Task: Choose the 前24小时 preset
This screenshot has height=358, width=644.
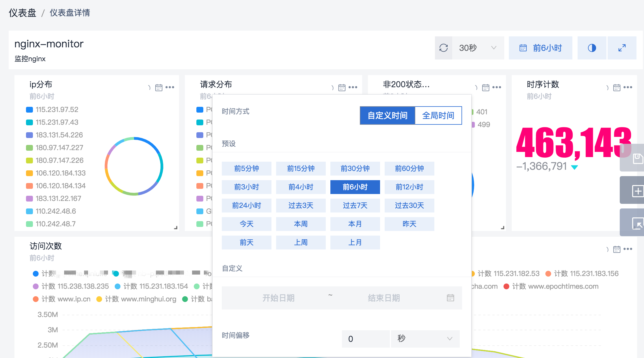Action: tap(247, 206)
